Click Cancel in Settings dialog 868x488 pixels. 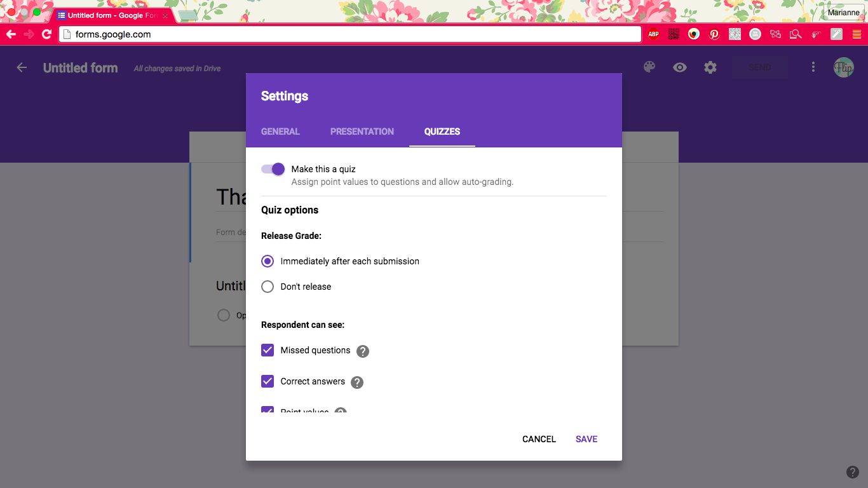[539, 439]
